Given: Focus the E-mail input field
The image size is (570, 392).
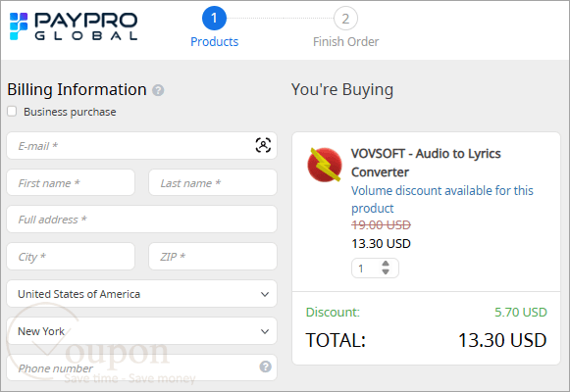Looking at the screenshot, I should click(x=142, y=146).
